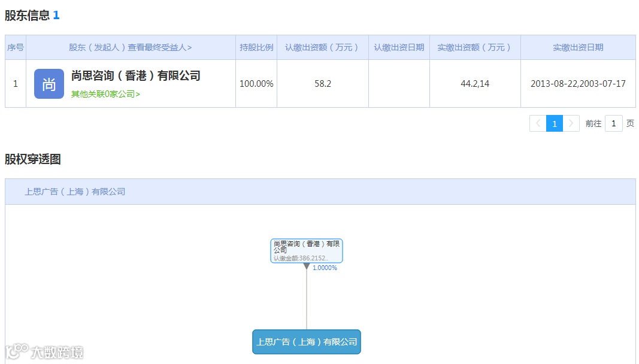Select 认缴金额:386.2152.. text in node
639x364 pixels.
point(301,258)
